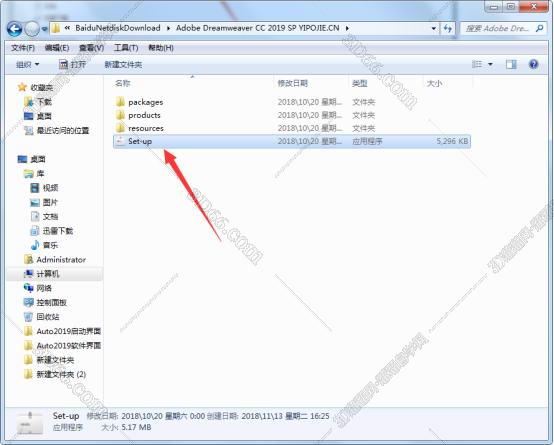Open 下载 in favorites
The height and width of the screenshot is (445, 554).
(44, 102)
